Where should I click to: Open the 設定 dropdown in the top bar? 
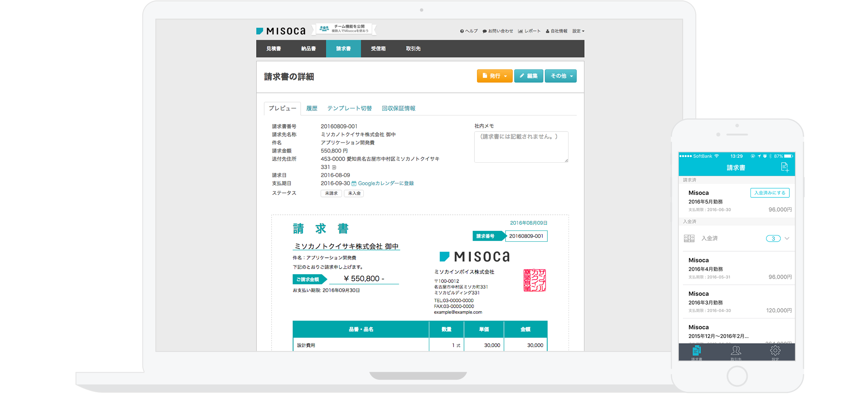[x=578, y=31]
